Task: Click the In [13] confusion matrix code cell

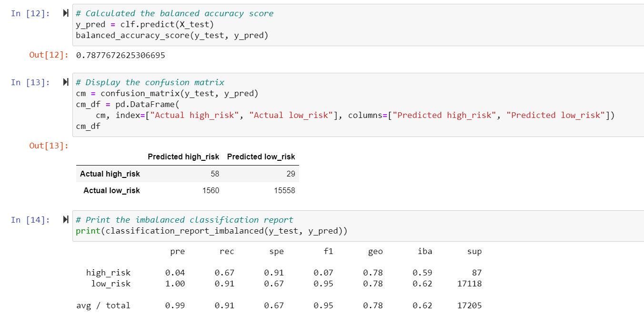Action: point(358,105)
